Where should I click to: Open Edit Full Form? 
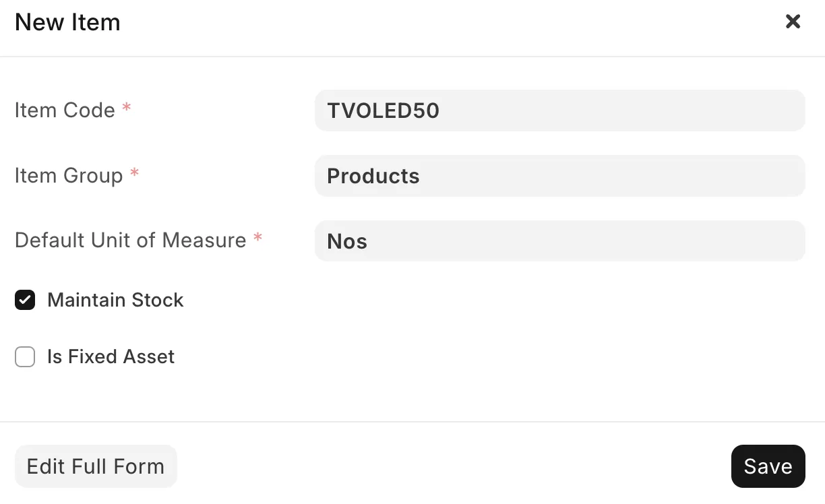pos(96,466)
